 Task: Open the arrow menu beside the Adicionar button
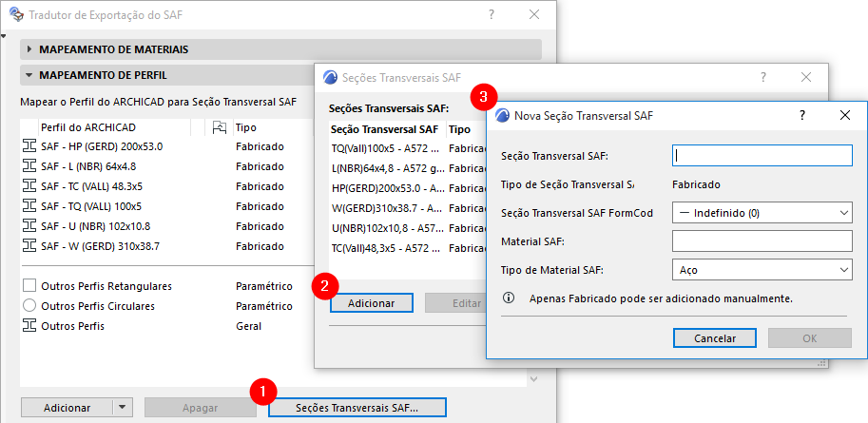pos(123,408)
